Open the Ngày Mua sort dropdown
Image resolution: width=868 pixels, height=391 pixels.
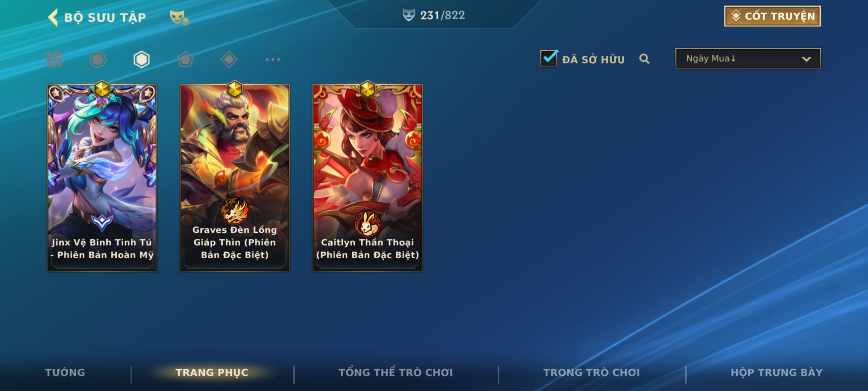pos(748,58)
